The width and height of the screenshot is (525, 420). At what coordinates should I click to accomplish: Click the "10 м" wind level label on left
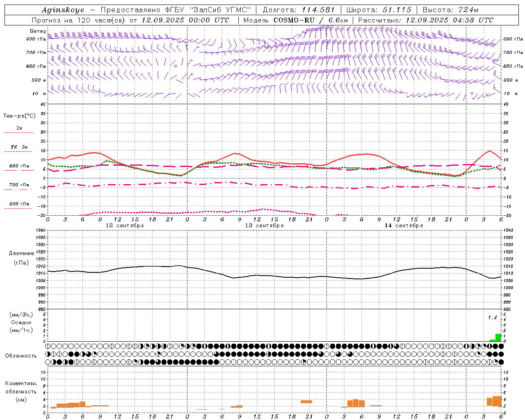click(39, 94)
